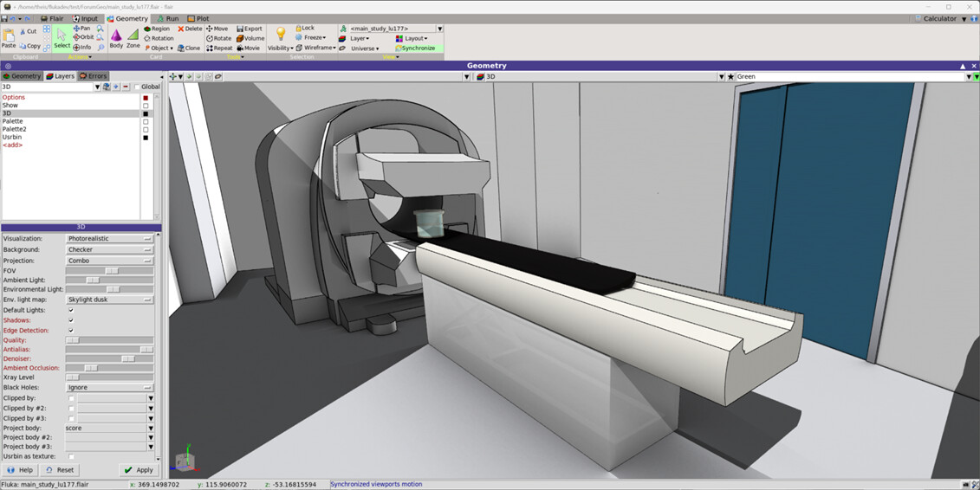This screenshot has height=490, width=980.
Task: Click the Ambient Light slider handle
Action: point(93,280)
